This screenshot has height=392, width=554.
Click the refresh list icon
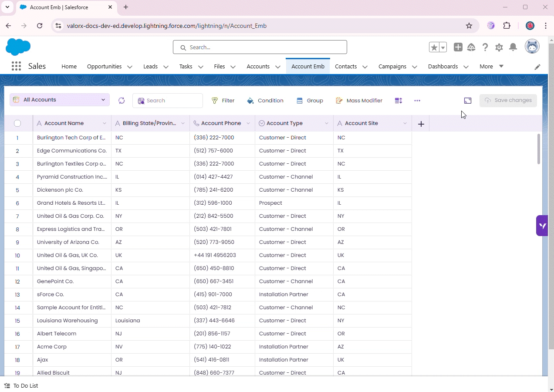(122, 101)
